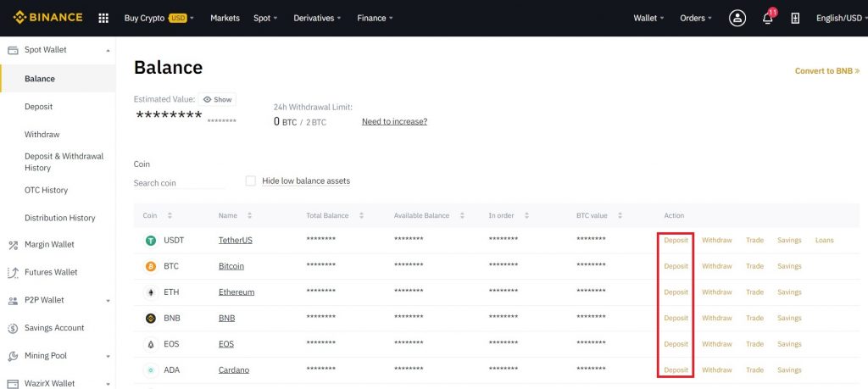The width and height of the screenshot is (868, 389).
Task: Click Withdraw for BTC row
Action: click(x=717, y=266)
